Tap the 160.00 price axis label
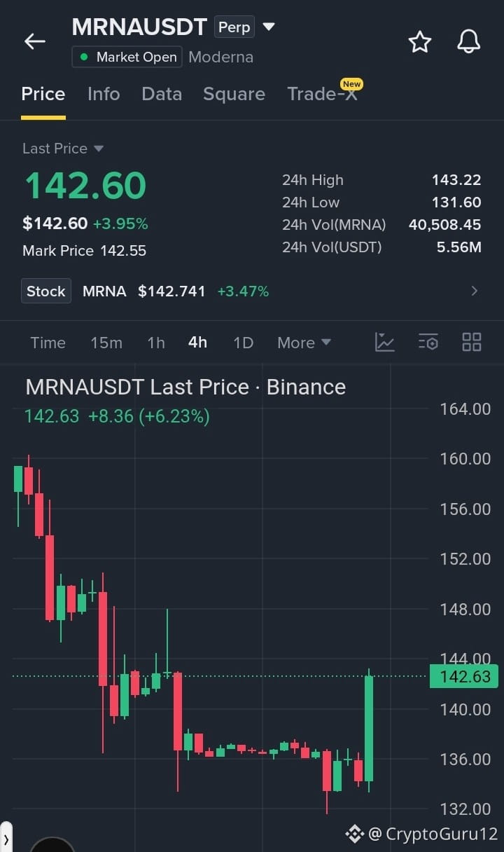Screen dimensions: 504x852 coord(465,459)
